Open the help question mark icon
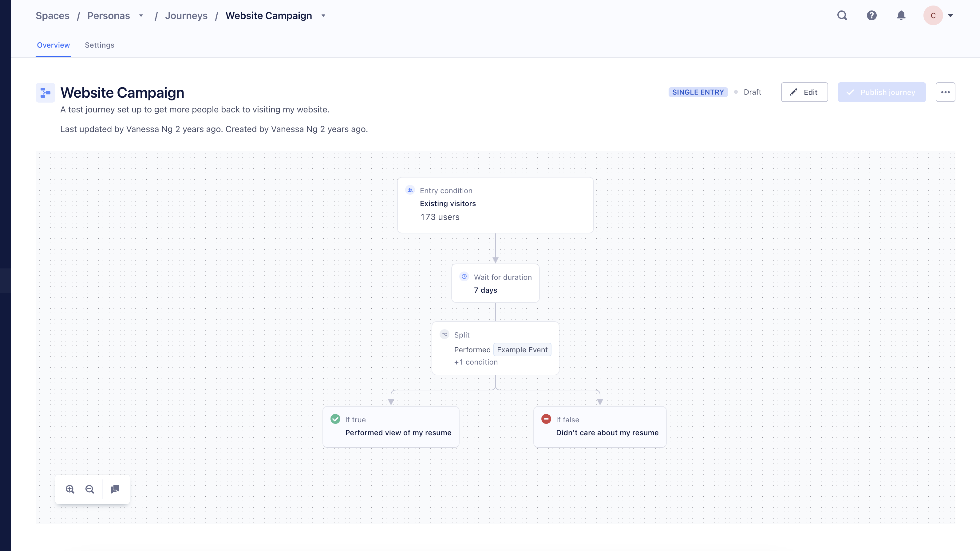The width and height of the screenshot is (980, 551). (871, 16)
